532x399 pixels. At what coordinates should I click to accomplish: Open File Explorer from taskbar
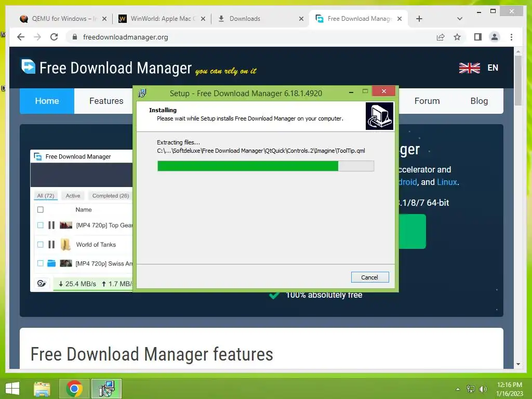coord(42,389)
